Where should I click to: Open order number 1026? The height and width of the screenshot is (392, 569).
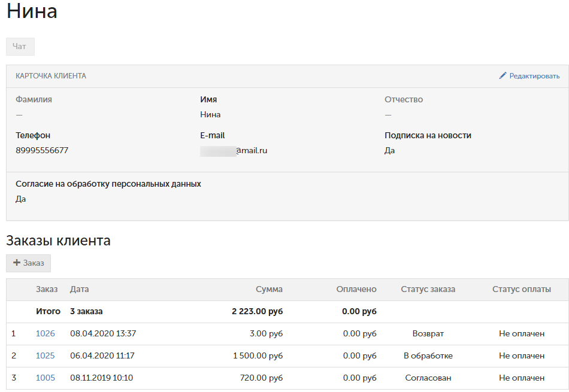(45, 333)
